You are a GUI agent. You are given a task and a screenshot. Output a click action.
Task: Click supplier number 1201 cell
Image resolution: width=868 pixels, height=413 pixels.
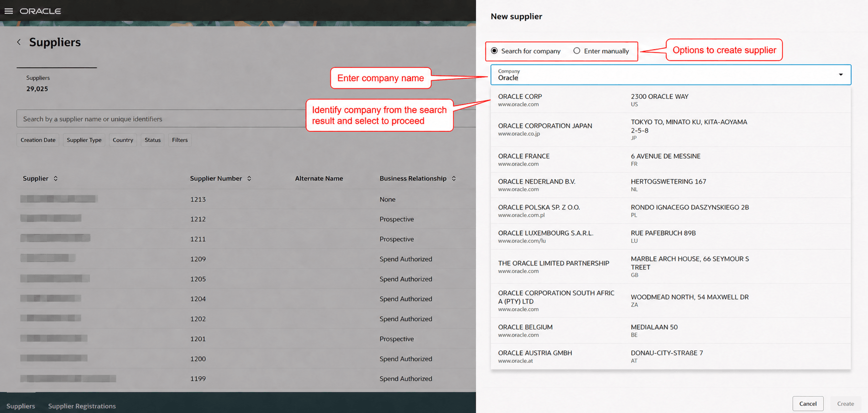(198, 339)
